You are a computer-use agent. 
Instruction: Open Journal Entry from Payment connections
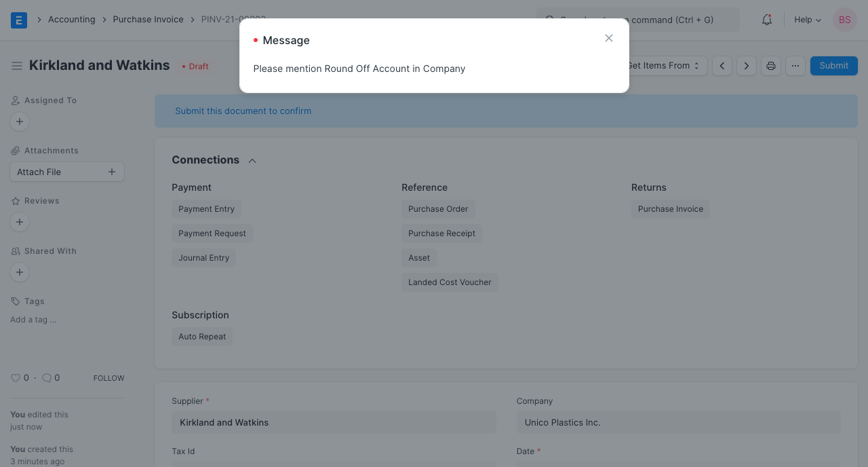point(203,257)
